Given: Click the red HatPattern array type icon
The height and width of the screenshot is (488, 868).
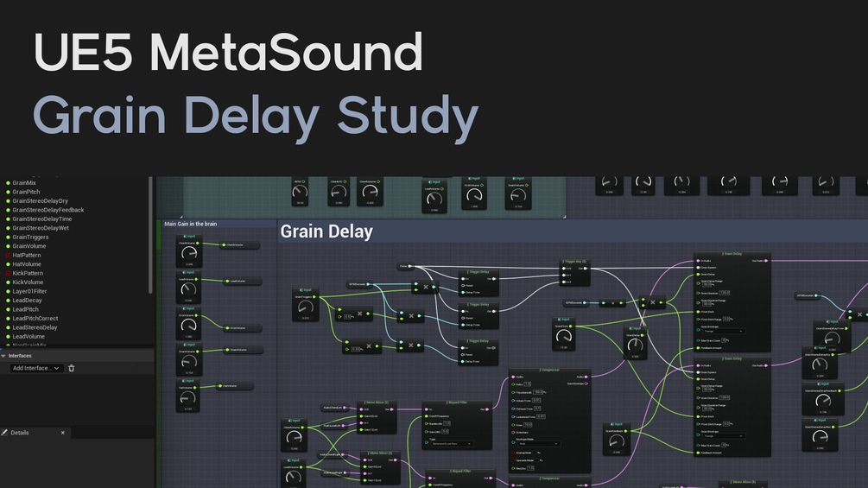Looking at the screenshot, I should click(x=8, y=256).
